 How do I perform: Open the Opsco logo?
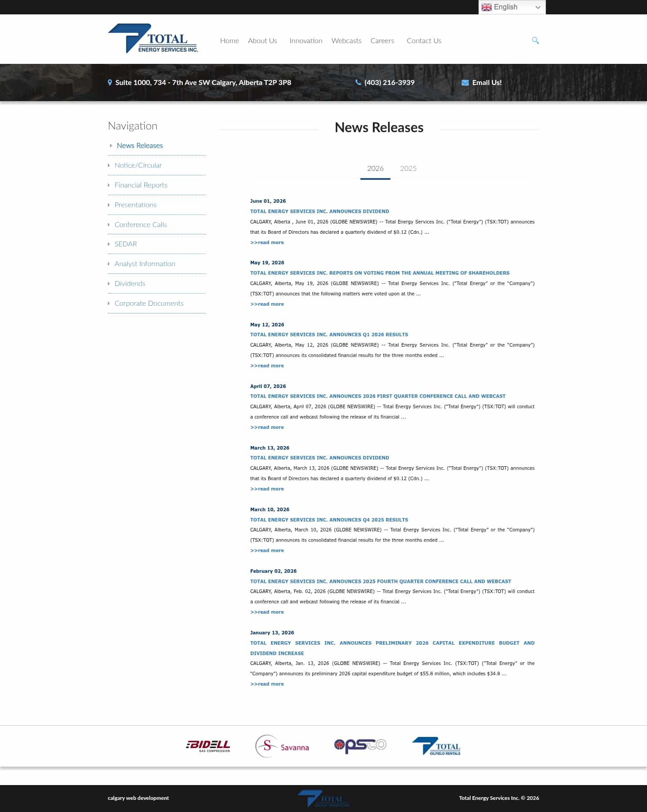point(360,745)
